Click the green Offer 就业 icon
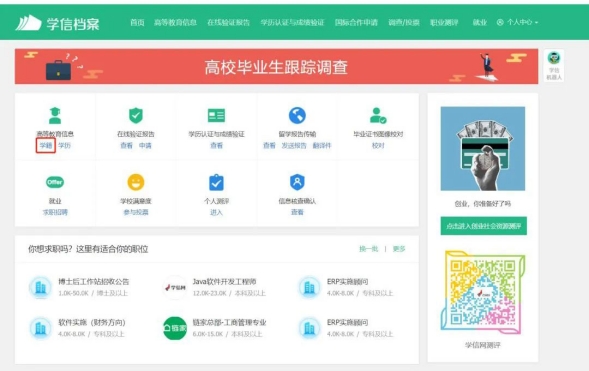 point(55,182)
